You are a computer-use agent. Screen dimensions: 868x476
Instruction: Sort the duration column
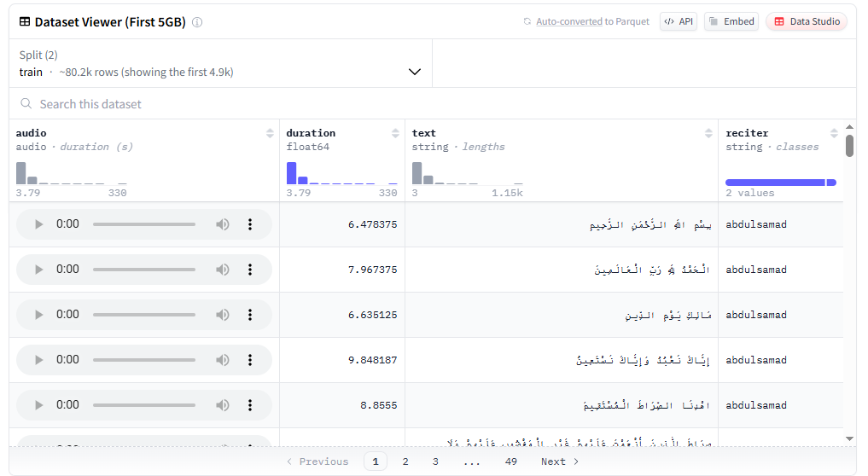[395, 133]
